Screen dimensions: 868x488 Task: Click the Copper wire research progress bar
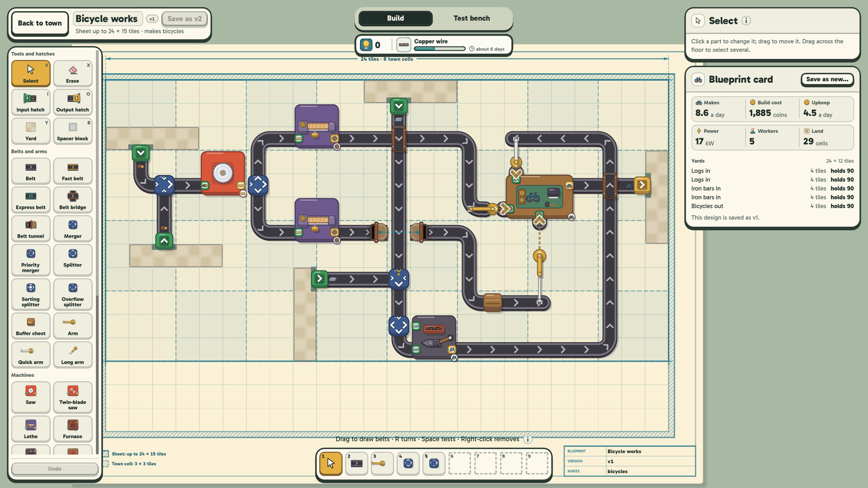(x=439, y=49)
